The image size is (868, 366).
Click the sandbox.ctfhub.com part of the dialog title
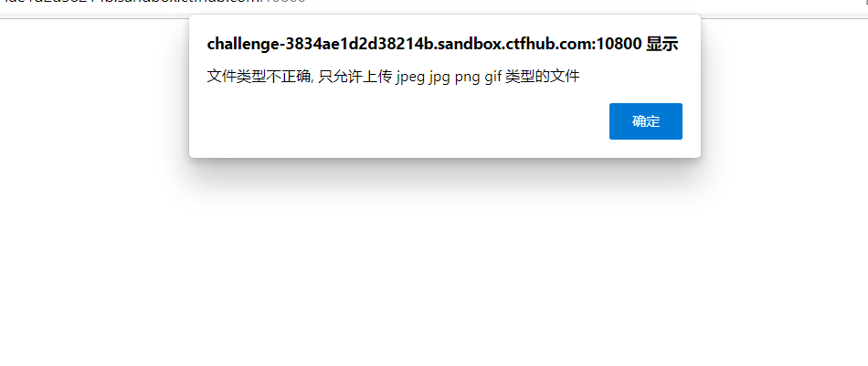pos(514,45)
